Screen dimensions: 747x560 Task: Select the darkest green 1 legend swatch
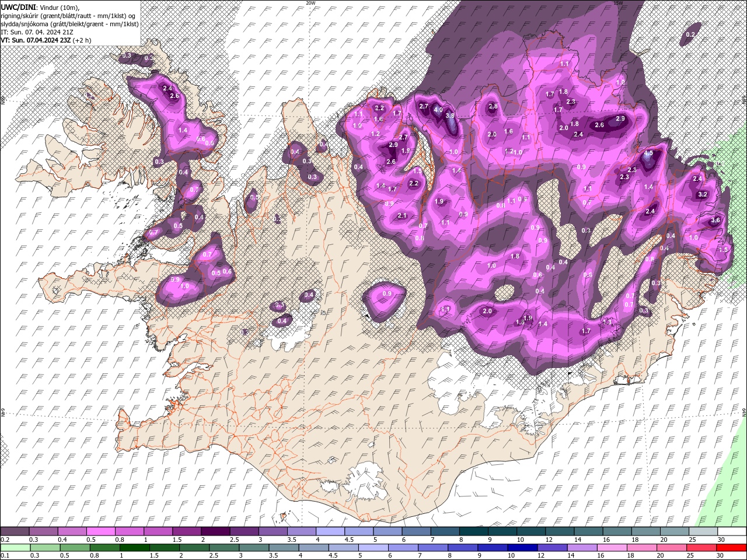134,548
